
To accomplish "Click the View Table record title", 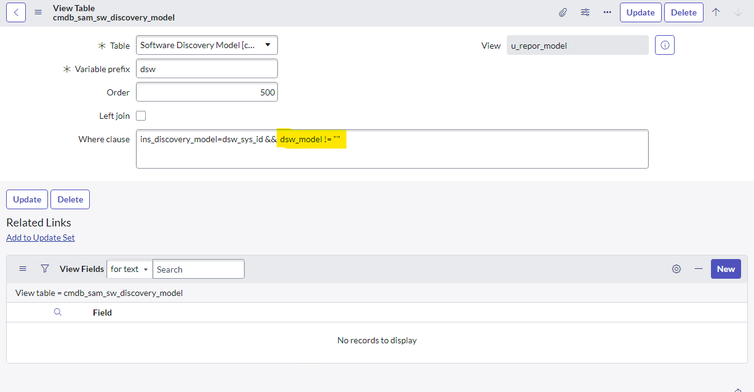I will click(113, 13).
